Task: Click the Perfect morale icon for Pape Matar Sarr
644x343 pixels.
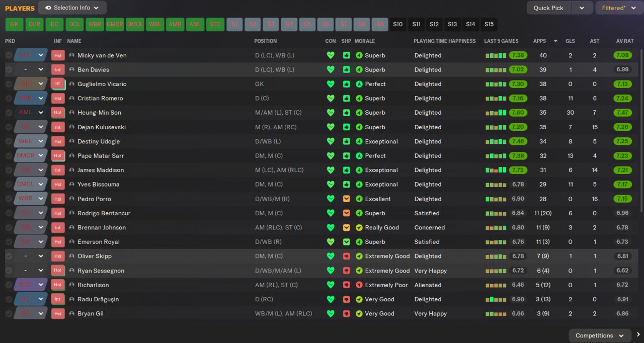Action: [x=359, y=156]
